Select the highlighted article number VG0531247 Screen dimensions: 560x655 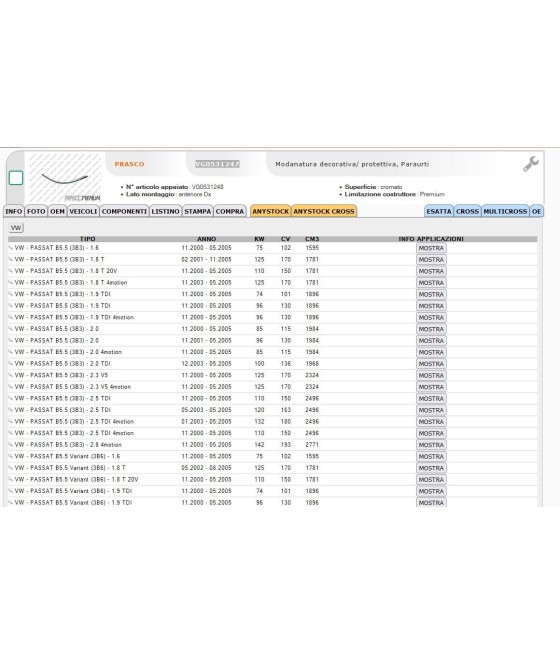pos(217,164)
